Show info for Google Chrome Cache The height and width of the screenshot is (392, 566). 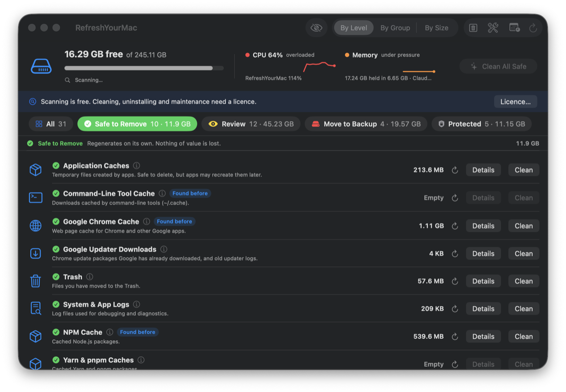pos(146,221)
